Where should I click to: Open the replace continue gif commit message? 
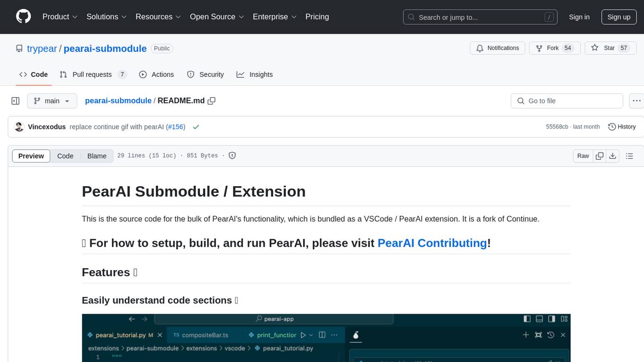coord(117,127)
